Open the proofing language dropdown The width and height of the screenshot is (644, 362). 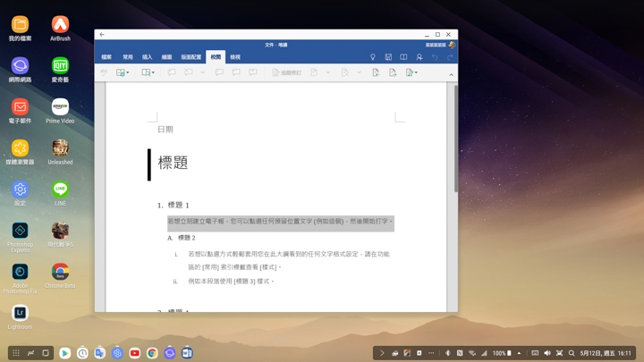click(123, 72)
